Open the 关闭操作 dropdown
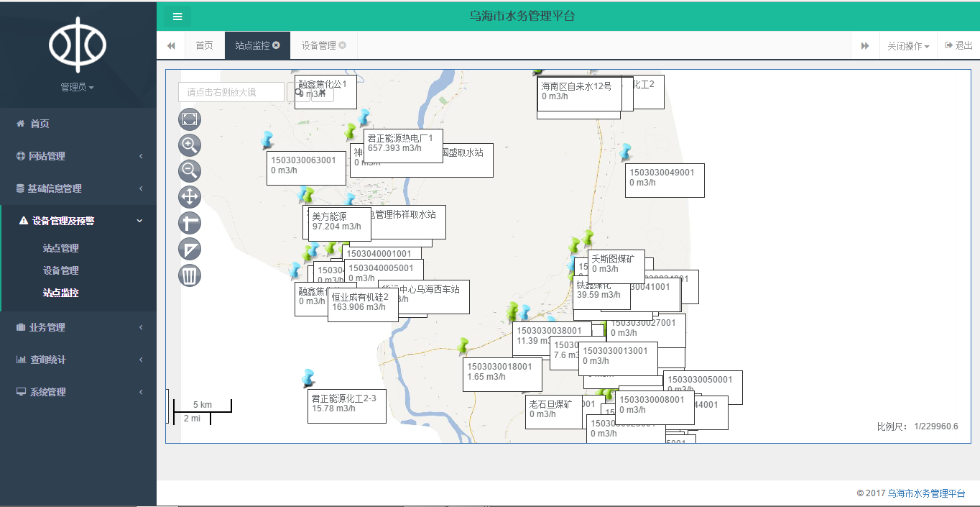The height and width of the screenshot is (507, 980). 907,46
